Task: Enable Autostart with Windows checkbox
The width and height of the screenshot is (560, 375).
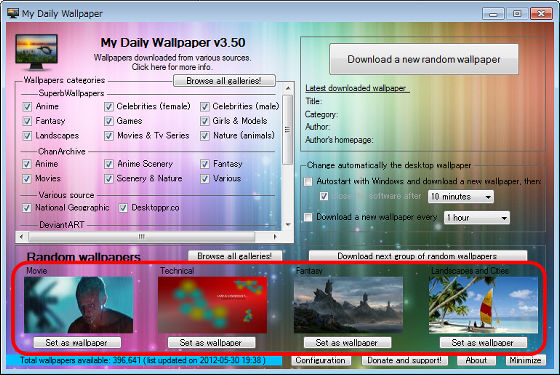Action: pyautogui.click(x=308, y=181)
